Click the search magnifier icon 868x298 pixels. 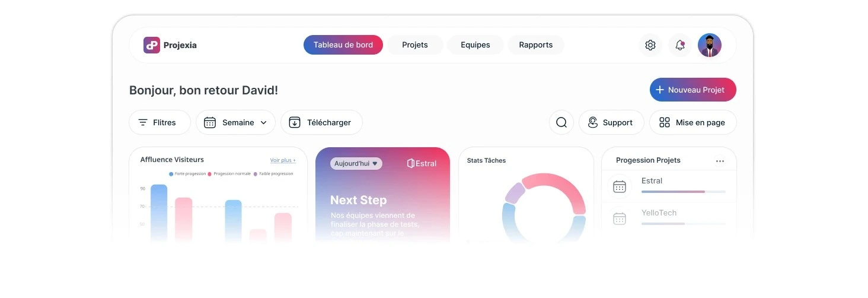561,122
